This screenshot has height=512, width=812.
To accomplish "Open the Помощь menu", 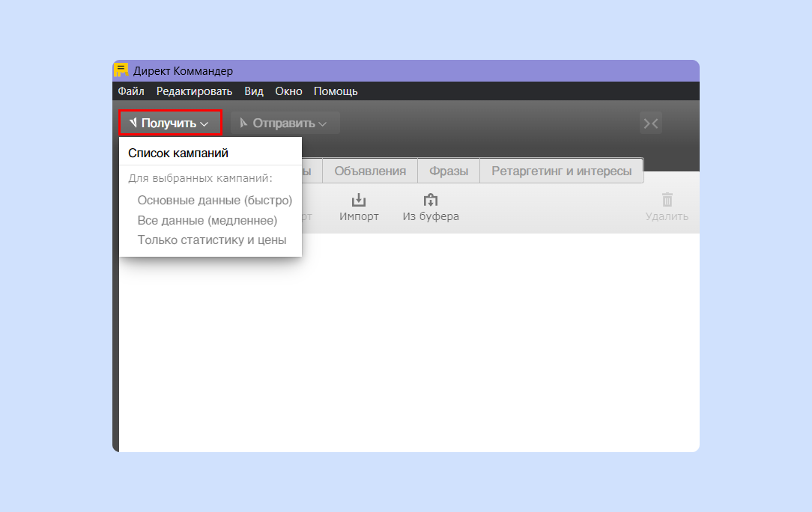I will 336,91.
